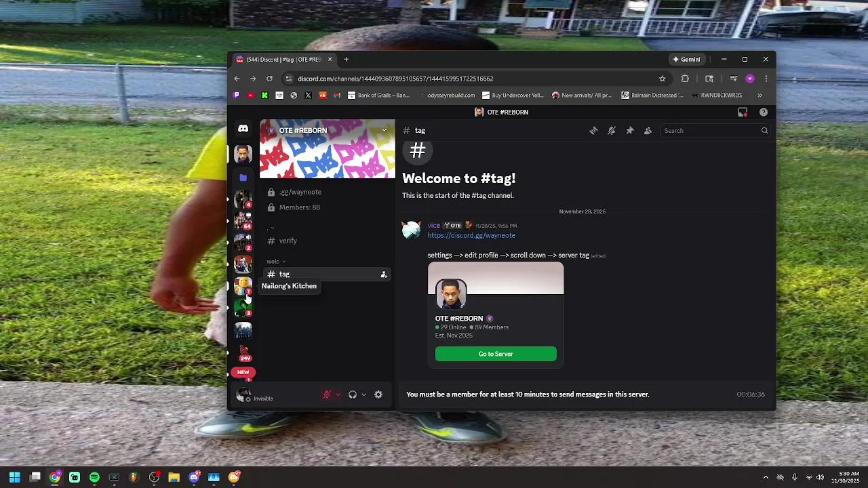
Task: Open microphone input options arrow
Action: pos(338,394)
